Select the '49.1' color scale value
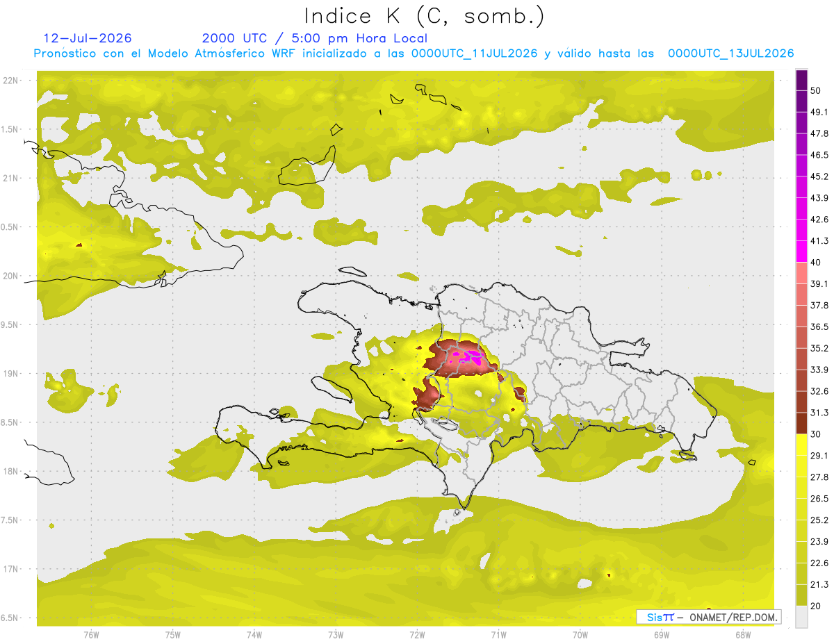This screenshot has height=644, width=834. 819,112
